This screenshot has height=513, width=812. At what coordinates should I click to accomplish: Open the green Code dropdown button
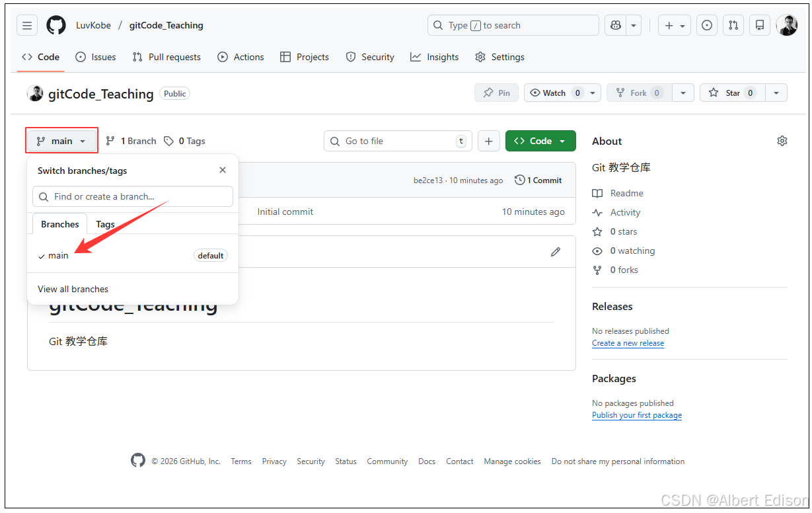pos(540,141)
